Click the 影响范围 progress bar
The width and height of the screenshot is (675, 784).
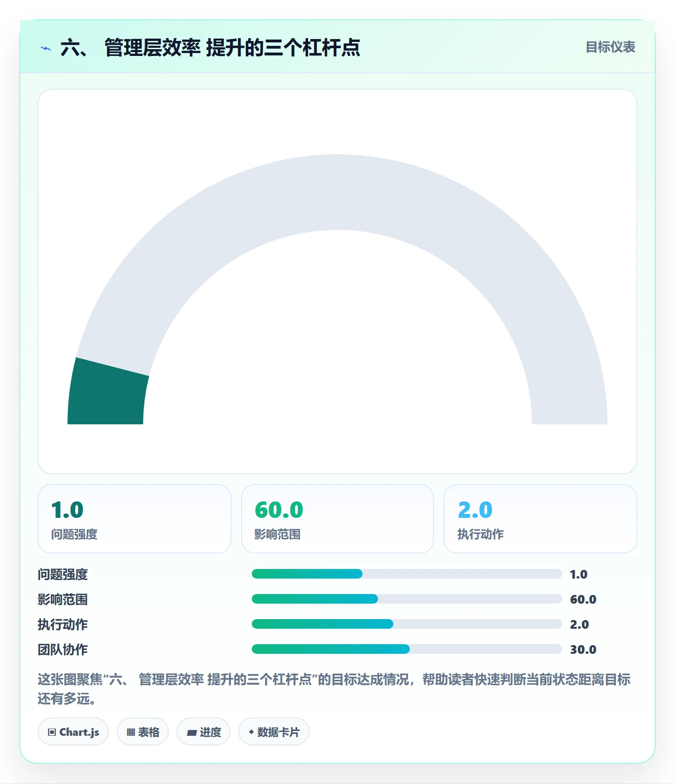(406, 599)
